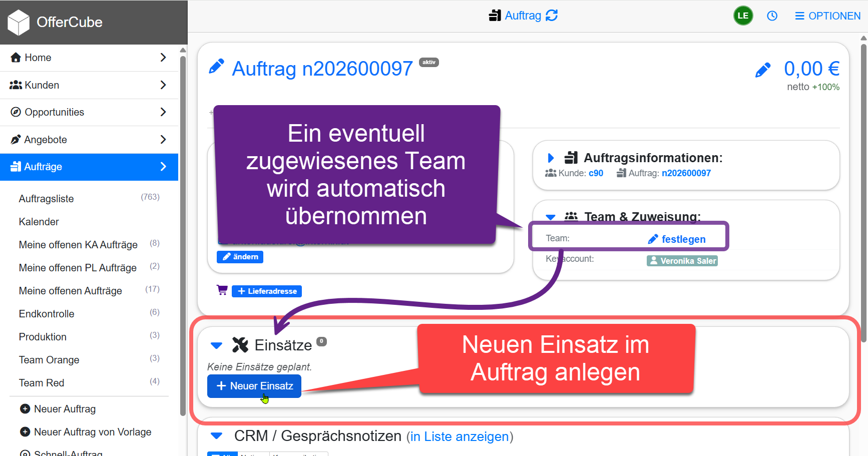
Task: Open the OPTIONEN menu
Action: (x=827, y=16)
